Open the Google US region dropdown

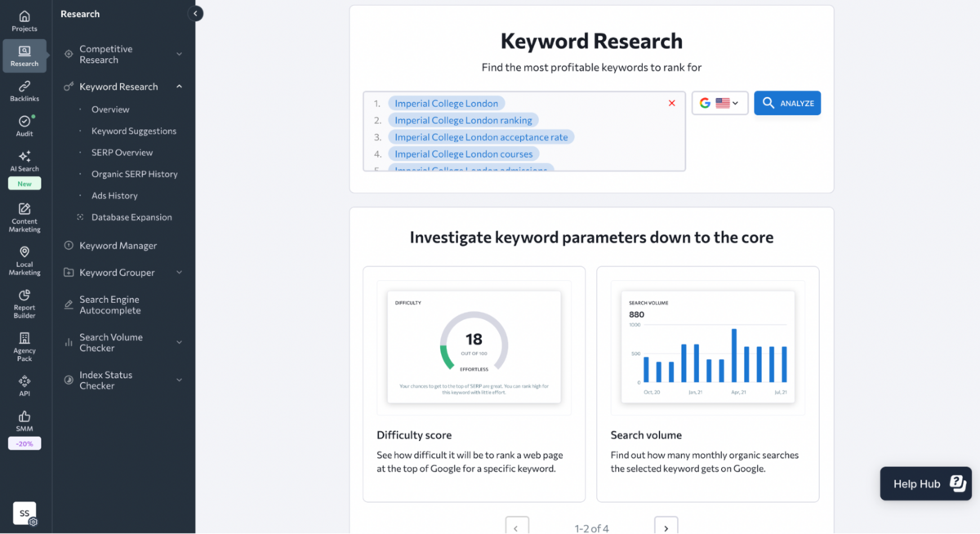click(x=719, y=103)
